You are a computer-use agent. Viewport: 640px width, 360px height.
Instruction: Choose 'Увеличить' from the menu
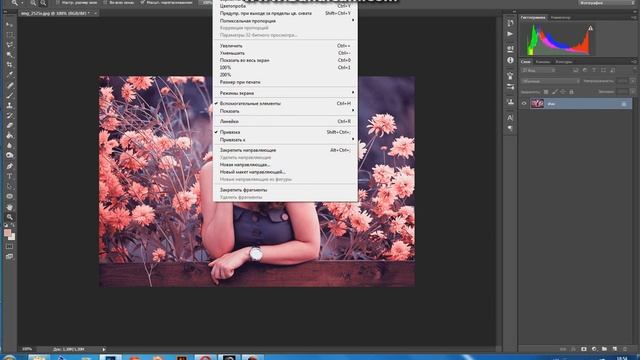[285, 46]
